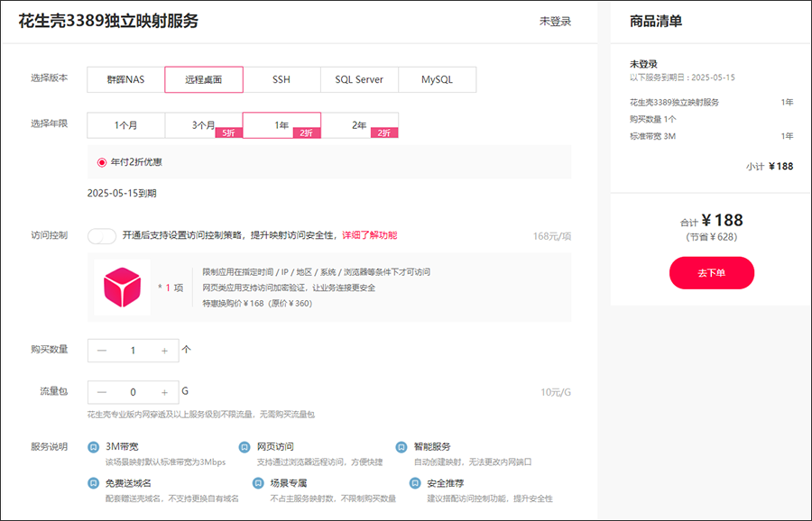
Task: Click the 安全推荐 service badge icon
Action: (x=415, y=483)
